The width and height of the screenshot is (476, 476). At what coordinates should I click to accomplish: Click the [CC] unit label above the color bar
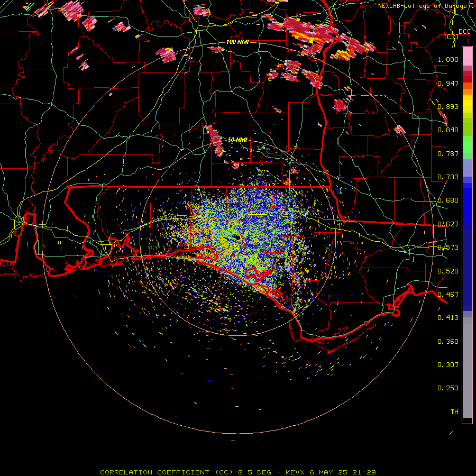point(452,36)
